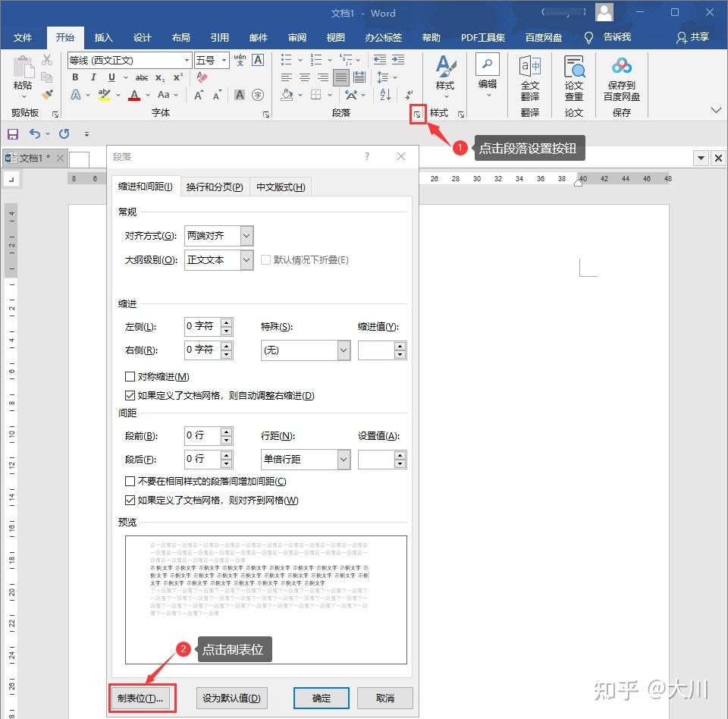The height and width of the screenshot is (719, 728).
Task: Click the Bold formatting icon
Action: [75, 77]
